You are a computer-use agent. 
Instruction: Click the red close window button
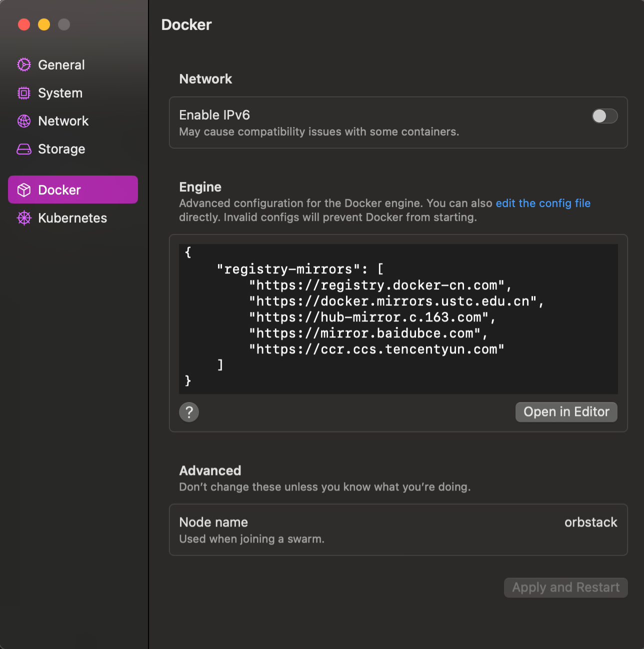24,24
